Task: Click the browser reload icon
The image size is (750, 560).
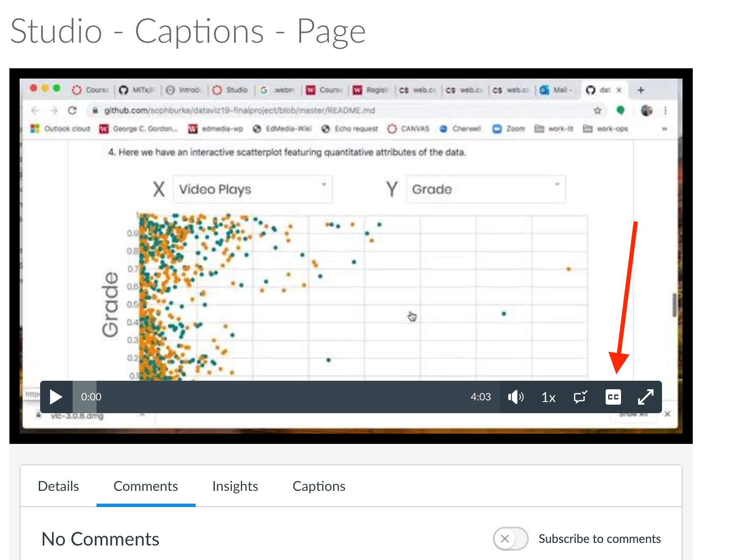Action: [x=73, y=110]
